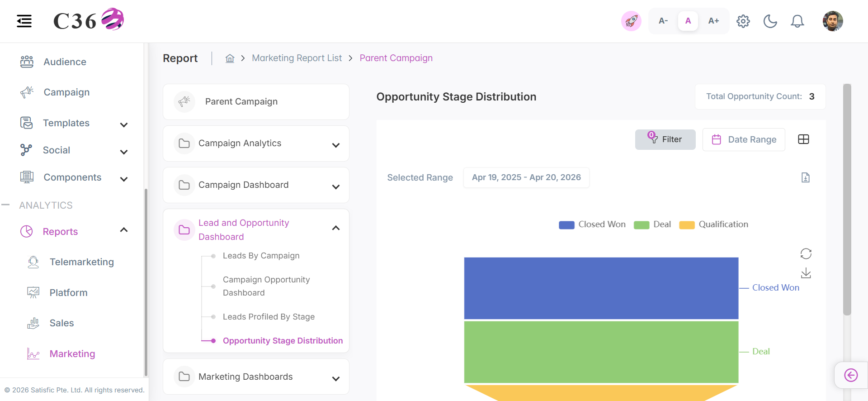Image resolution: width=868 pixels, height=401 pixels.
Task: Expand Marketing Dashboards chevron
Action: (x=336, y=378)
